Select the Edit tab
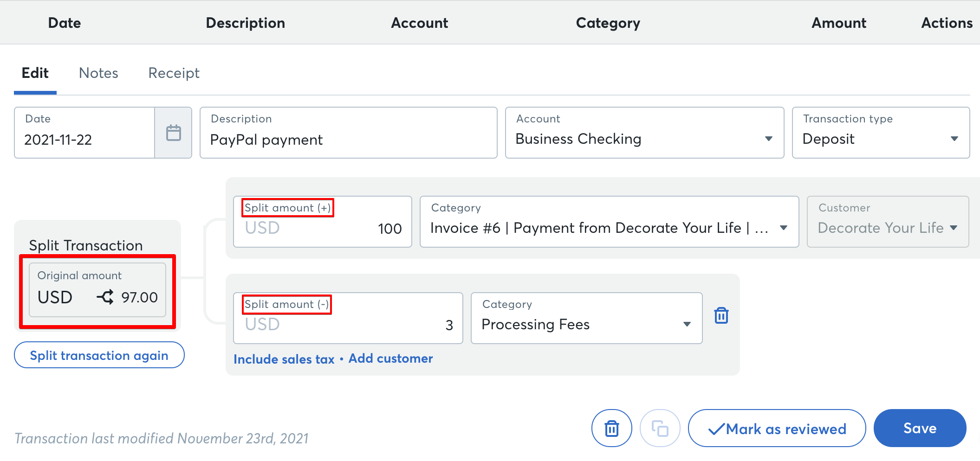 click(x=35, y=73)
